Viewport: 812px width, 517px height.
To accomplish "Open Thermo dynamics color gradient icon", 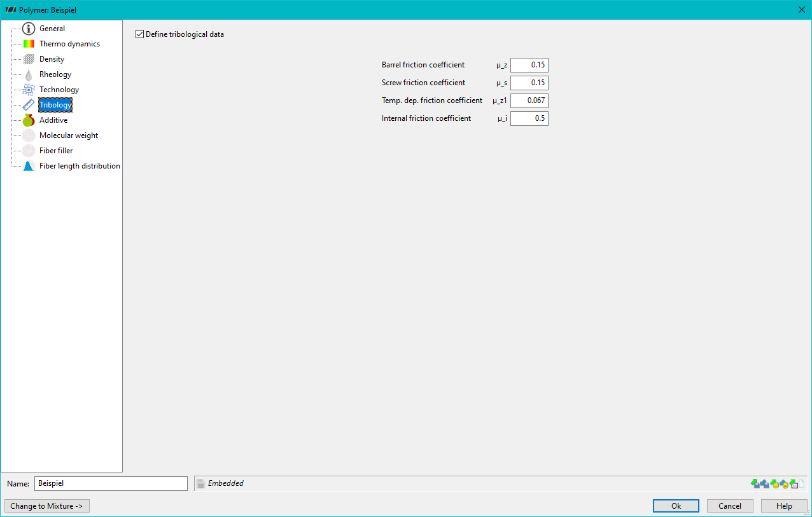I will [28, 44].
